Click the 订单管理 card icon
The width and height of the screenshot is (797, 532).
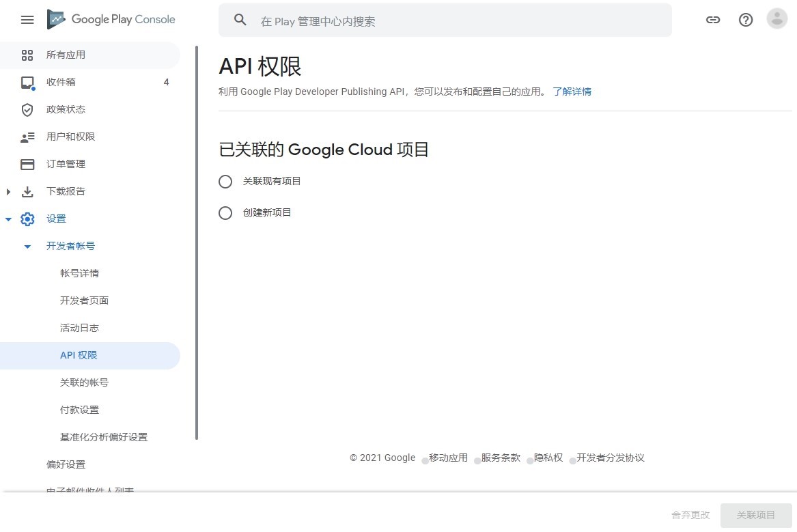pyautogui.click(x=27, y=165)
